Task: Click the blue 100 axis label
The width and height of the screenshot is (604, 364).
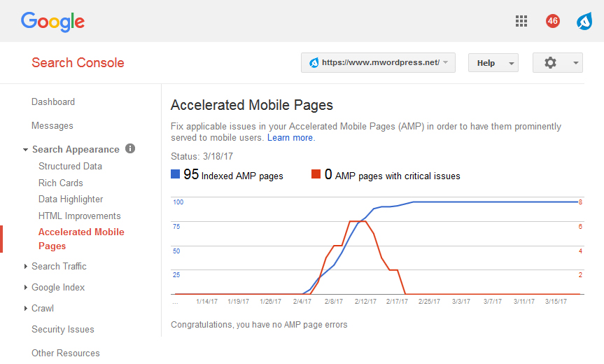Action: [178, 202]
